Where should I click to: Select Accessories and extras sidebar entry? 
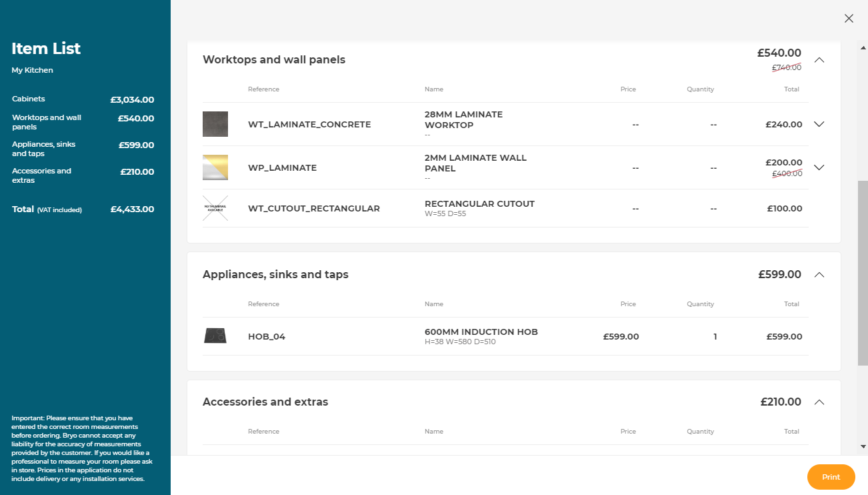(41, 175)
